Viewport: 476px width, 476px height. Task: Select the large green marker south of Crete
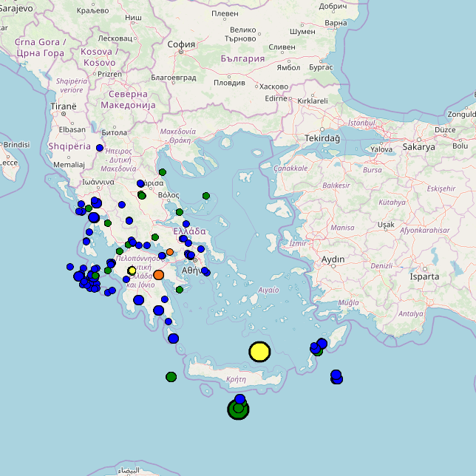(x=237, y=409)
